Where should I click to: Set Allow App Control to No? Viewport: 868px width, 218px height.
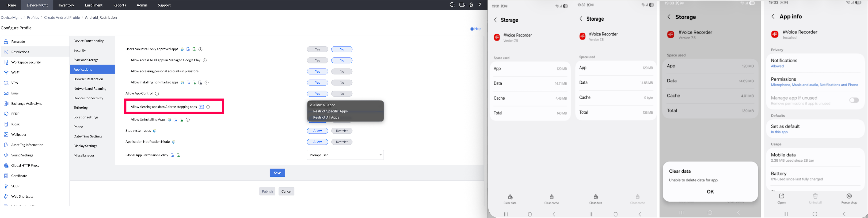click(x=342, y=93)
